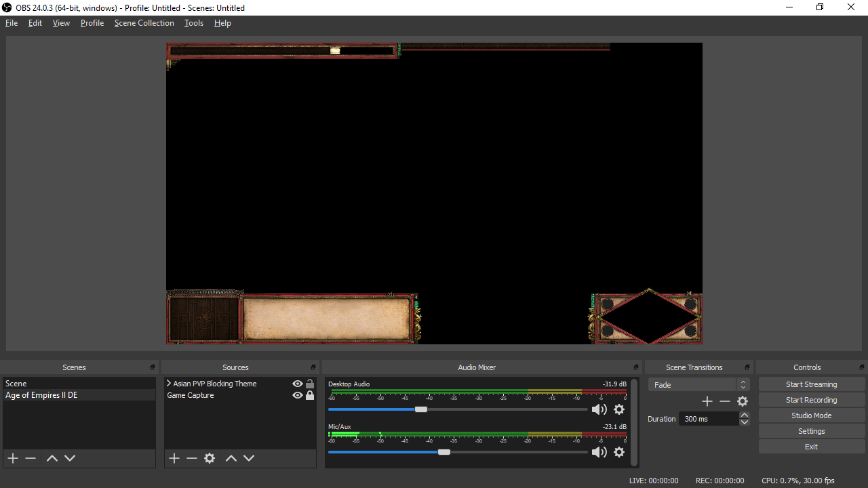Open scene transition properties gear
The height and width of the screenshot is (488, 868).
[x=743, y=401]
